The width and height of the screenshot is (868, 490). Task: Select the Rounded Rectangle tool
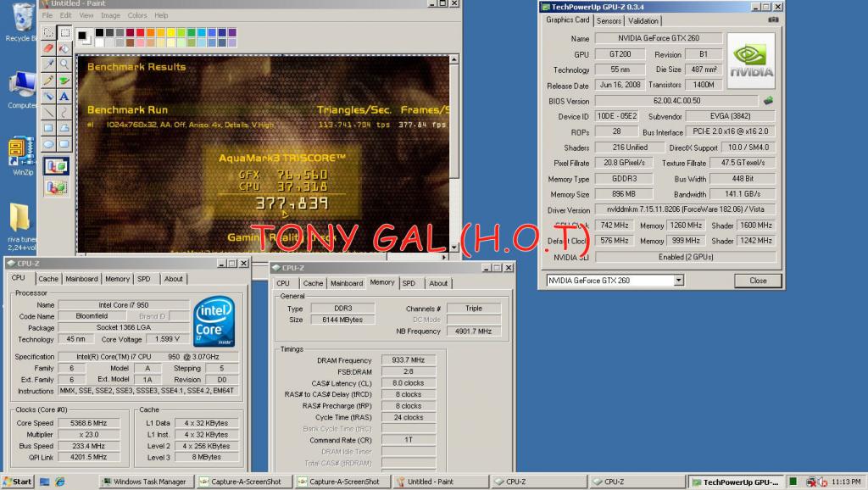point(64,144)
